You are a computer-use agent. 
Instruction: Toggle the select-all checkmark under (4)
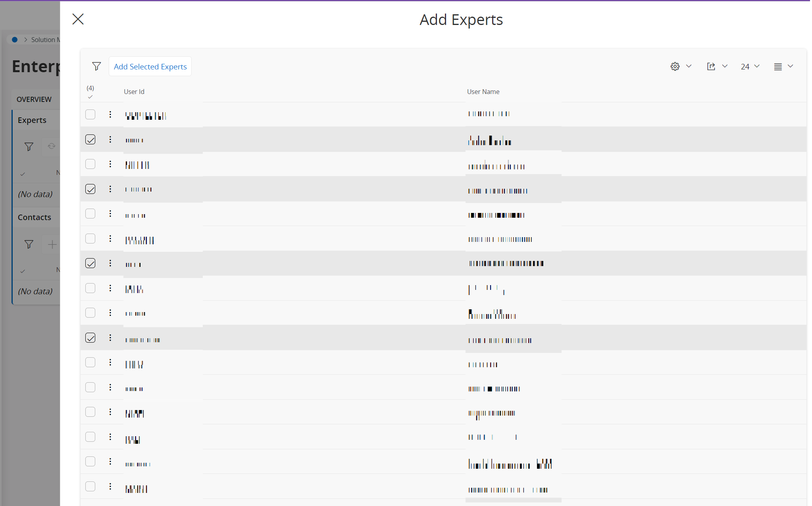[90, 96]
